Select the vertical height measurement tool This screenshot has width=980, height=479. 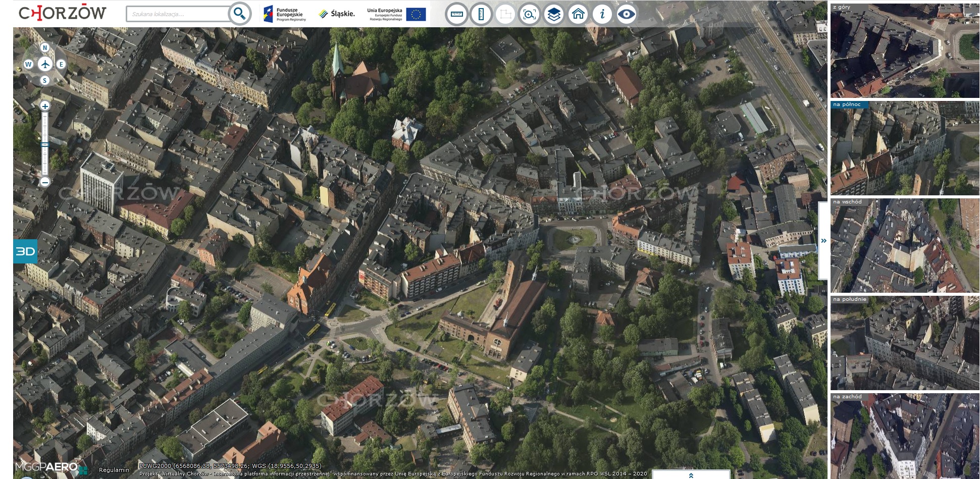coord(481,14)
